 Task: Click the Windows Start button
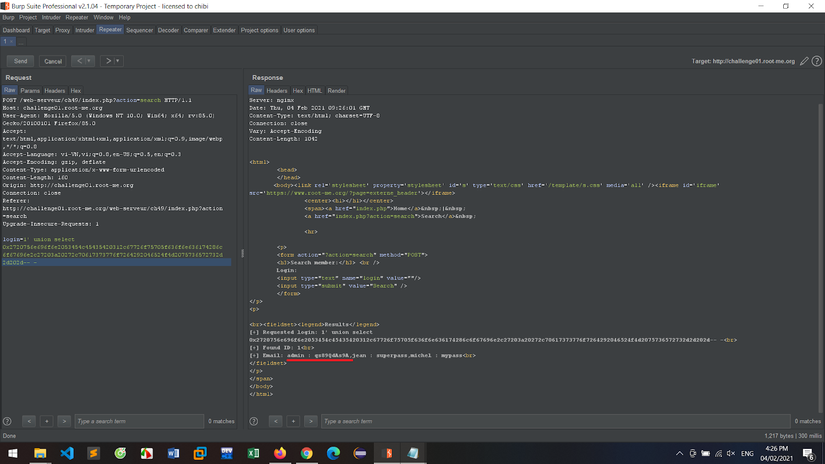(12, 453)
